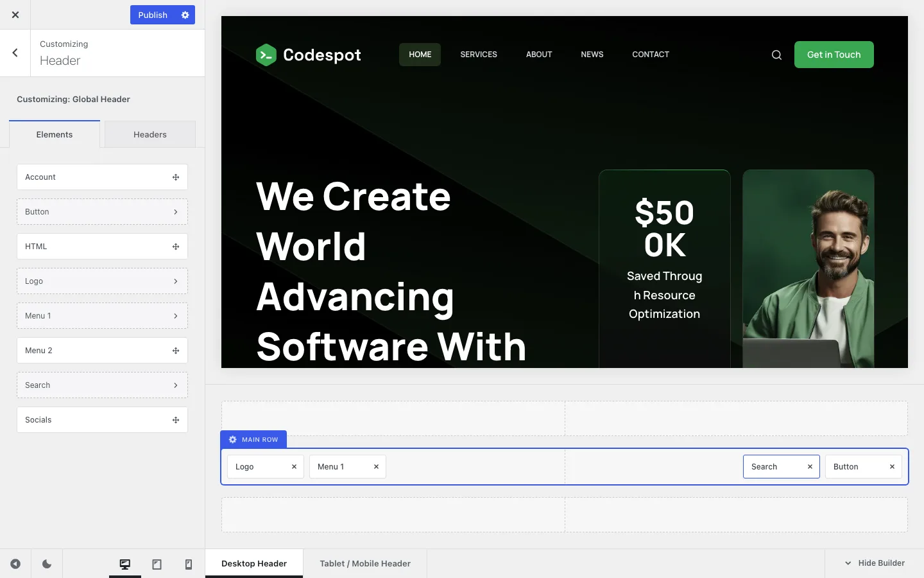924x578 pixels.
Task: Select the Elements tab
Action: (55, 134)
